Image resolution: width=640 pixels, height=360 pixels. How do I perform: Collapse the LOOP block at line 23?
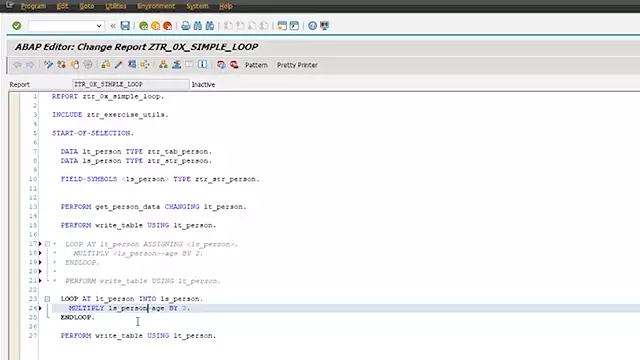(47, 299)
